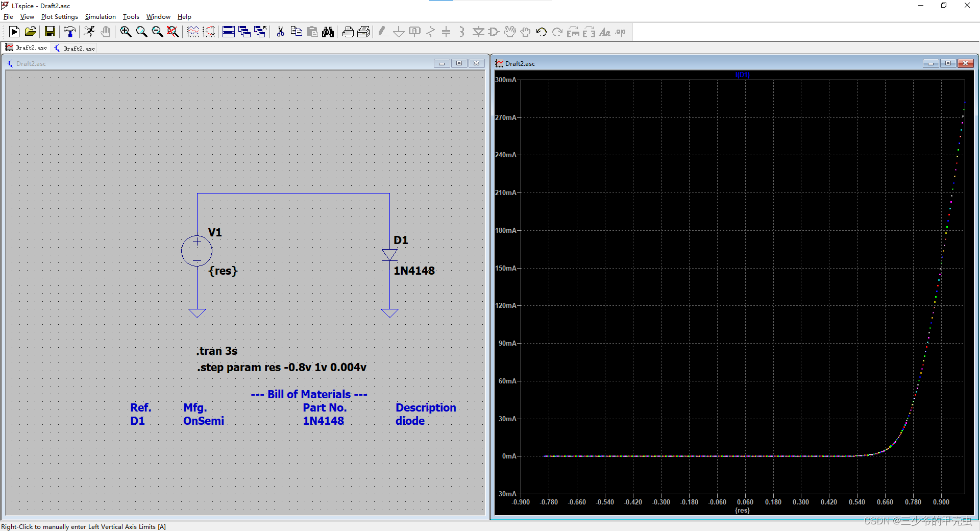Image resolution: width=980 pixels, height=531 pixels.
Task: Click the '.tran 3s' directive text
Action: tap(217, 351)
